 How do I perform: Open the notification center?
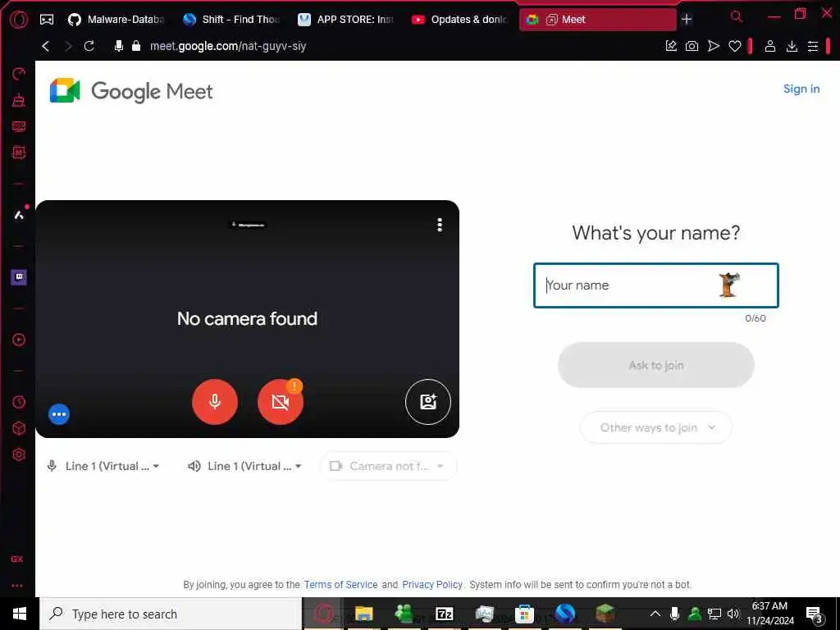pos(814,614)
